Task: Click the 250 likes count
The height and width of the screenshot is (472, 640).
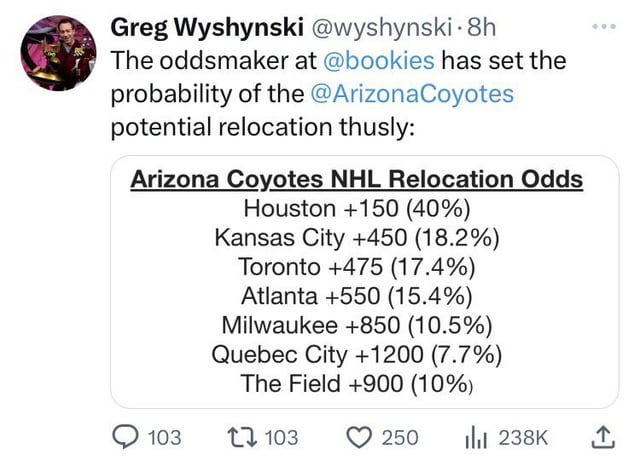Action: [x=400, y=437]
